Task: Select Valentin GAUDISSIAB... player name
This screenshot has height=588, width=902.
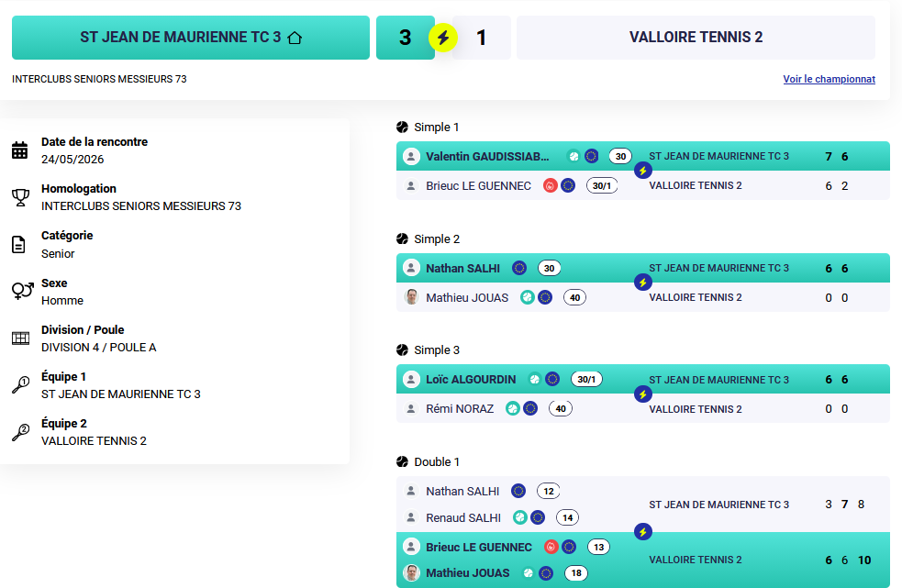Action: tap(487, 157)
